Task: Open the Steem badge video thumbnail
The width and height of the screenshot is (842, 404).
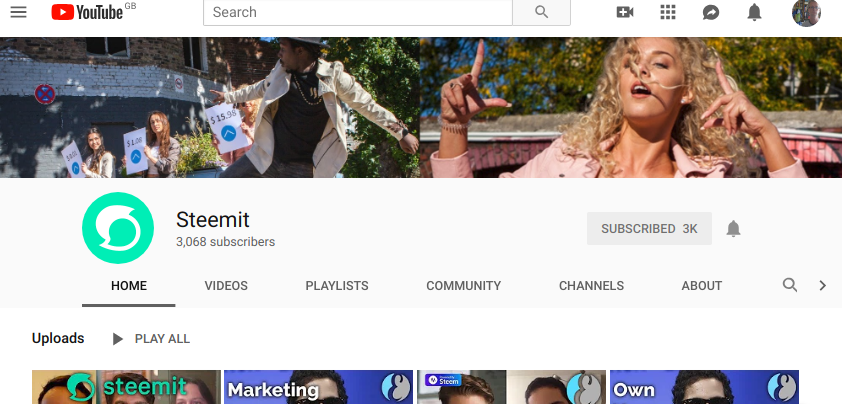Action: point(511,387)
